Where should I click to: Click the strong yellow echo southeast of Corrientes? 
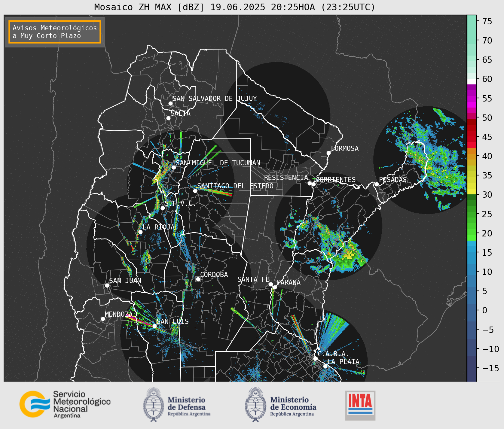pos(350,254)
